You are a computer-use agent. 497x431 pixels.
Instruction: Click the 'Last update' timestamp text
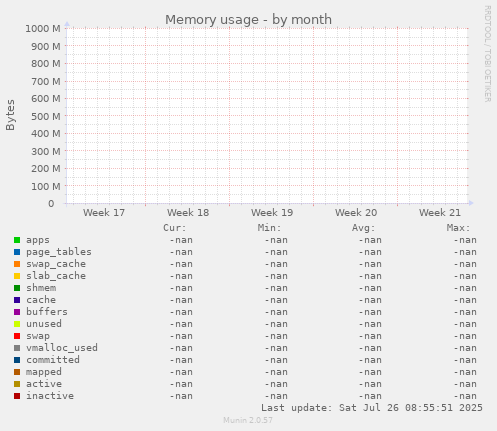[372, 408]
